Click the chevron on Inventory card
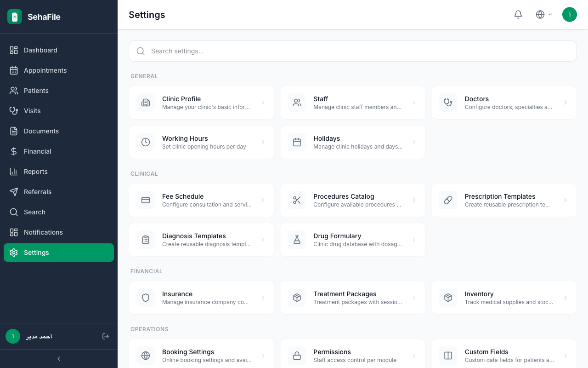 (x=565, y=298)
